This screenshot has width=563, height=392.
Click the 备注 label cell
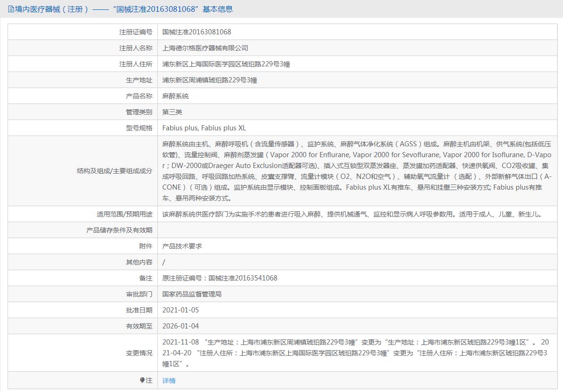click(82, 278)
